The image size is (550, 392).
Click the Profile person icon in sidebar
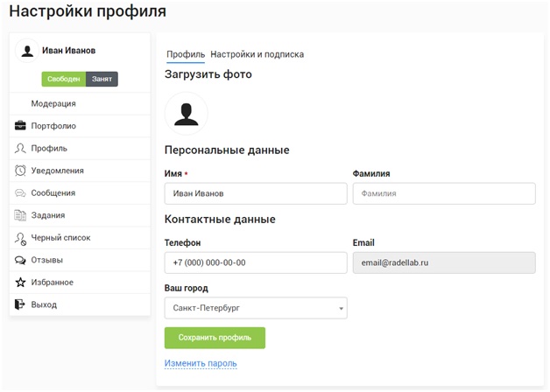point(20,149)
